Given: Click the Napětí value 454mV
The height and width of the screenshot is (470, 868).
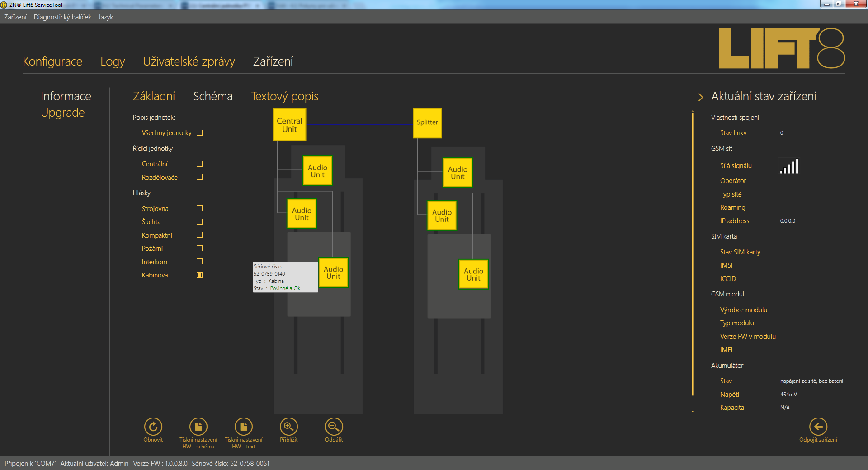Looking at the screenshot, I should pos(788,395).
